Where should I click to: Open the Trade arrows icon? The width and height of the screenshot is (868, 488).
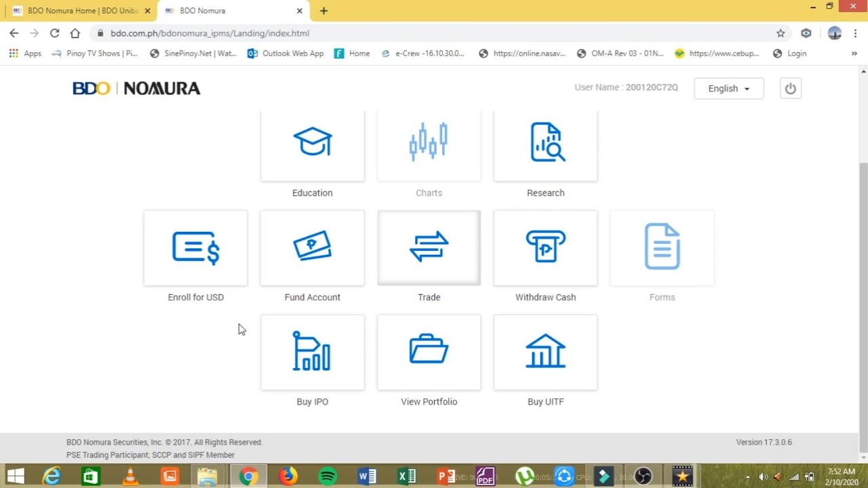tap(429, 247)
